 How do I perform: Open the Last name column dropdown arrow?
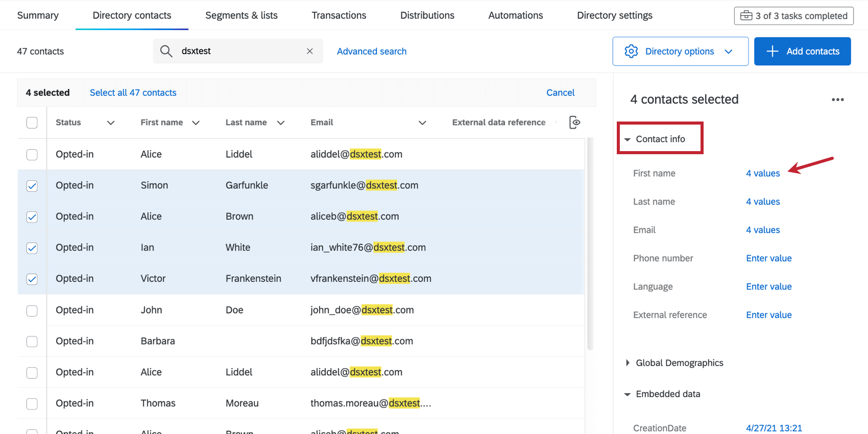click(281, 123)
